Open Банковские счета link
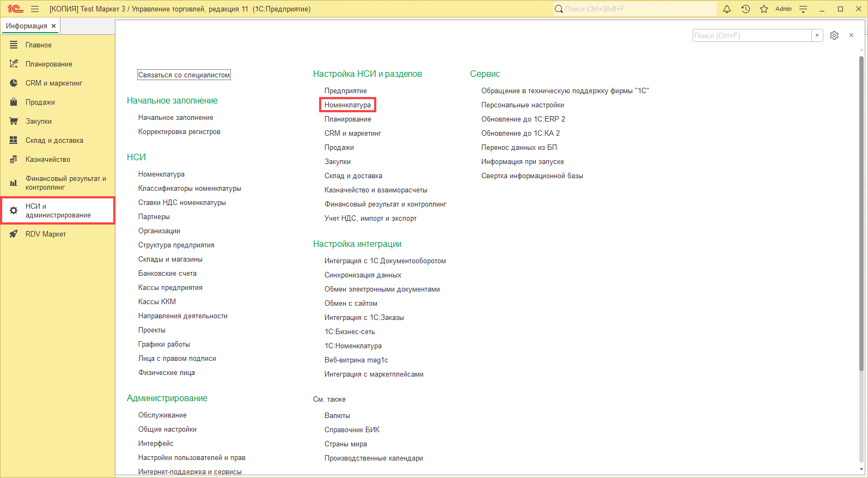This screenshot has width=868, height=478. [x=167, y=274]
